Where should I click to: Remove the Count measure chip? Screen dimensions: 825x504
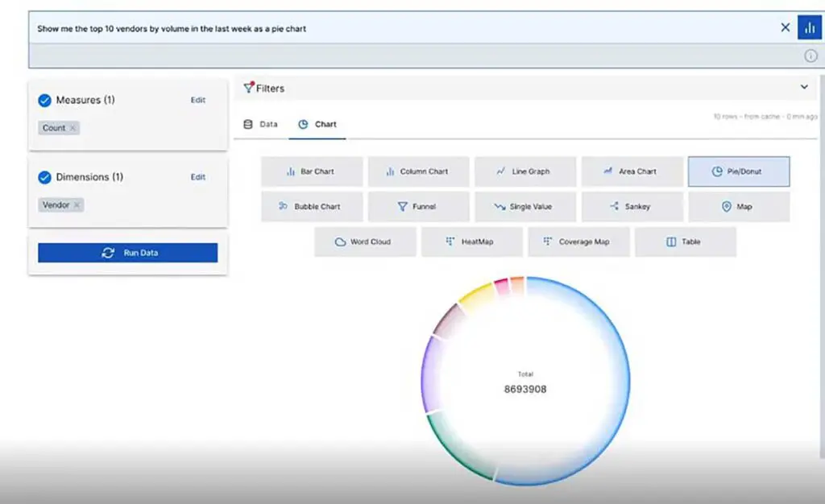(73, 127)
